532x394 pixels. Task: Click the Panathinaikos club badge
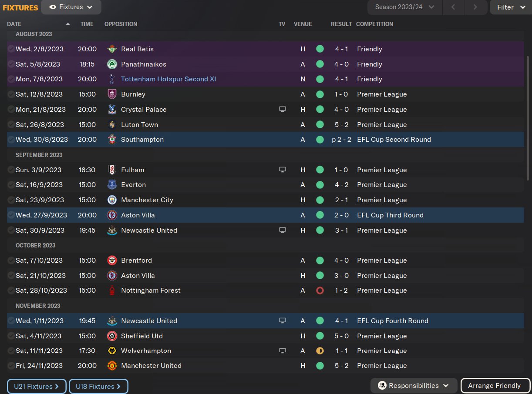pyautogui.click(x=112, y=64)
